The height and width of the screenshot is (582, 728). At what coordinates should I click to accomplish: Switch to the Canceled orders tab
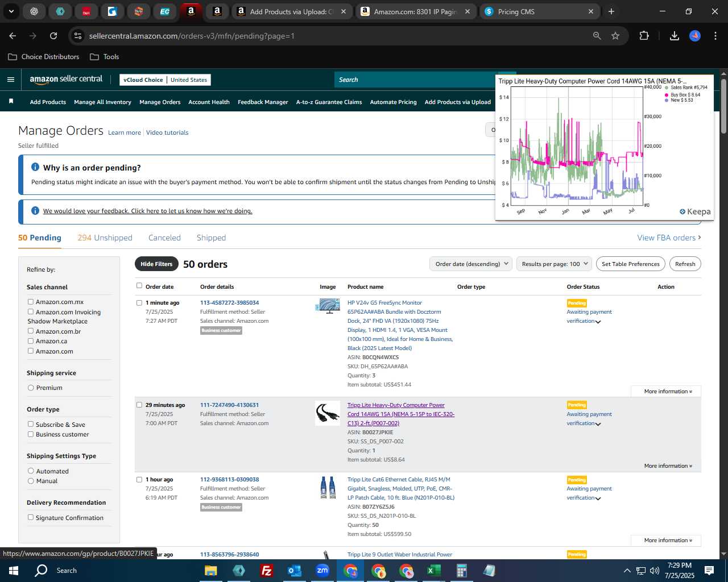click(x=164, y=238)
